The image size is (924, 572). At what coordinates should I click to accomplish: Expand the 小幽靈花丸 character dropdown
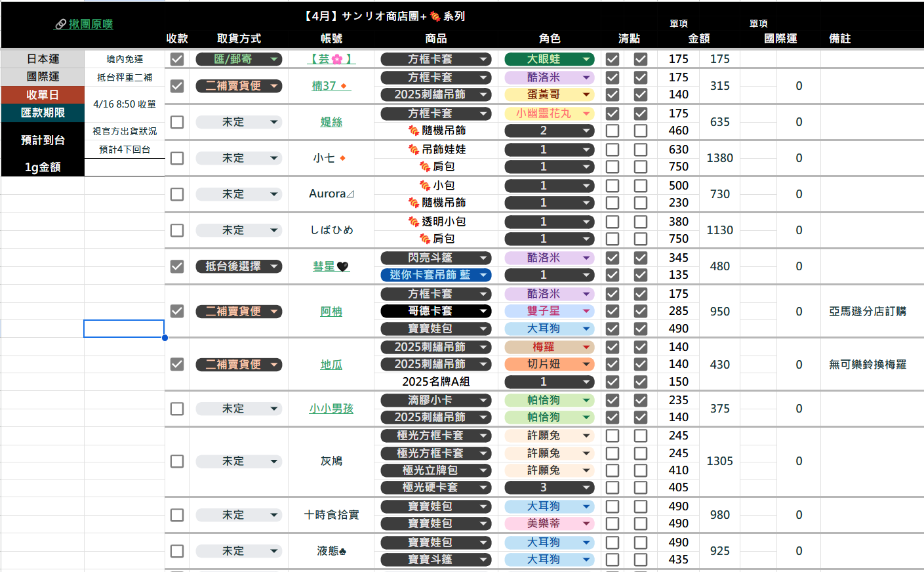(x=550, y=113)
